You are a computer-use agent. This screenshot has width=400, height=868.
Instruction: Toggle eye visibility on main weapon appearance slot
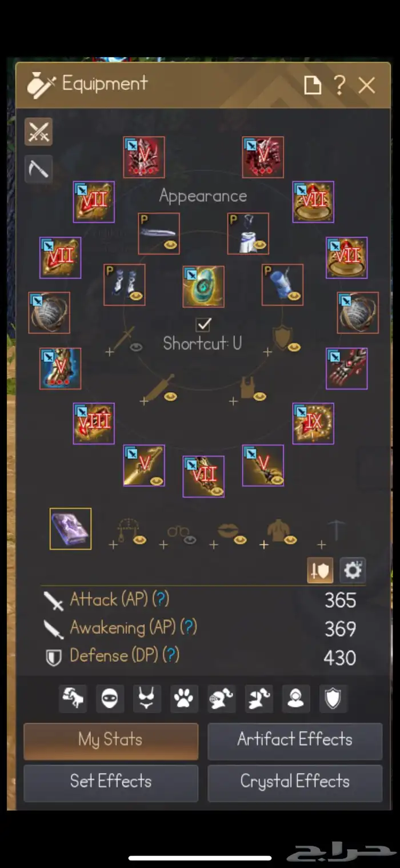(136, 347)
